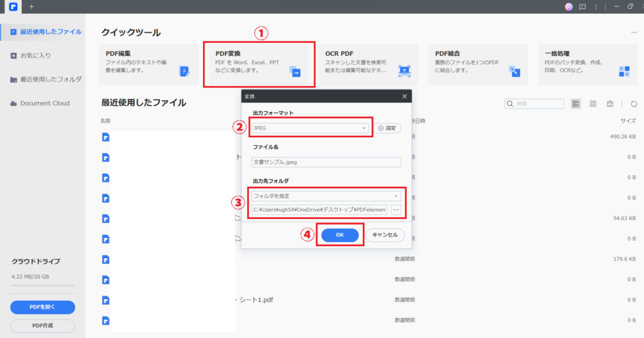Refresh the recent files list

point(634,104)
